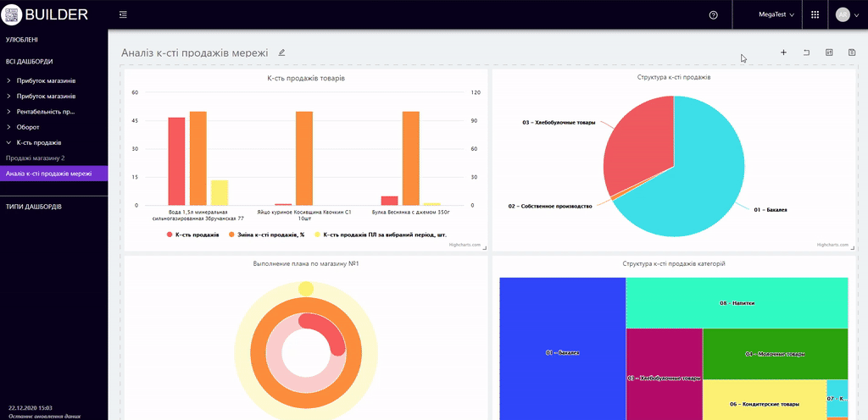Screen dimensions: 868x420
Task: Save the dashboard with the disk icon
Action: 851,52
